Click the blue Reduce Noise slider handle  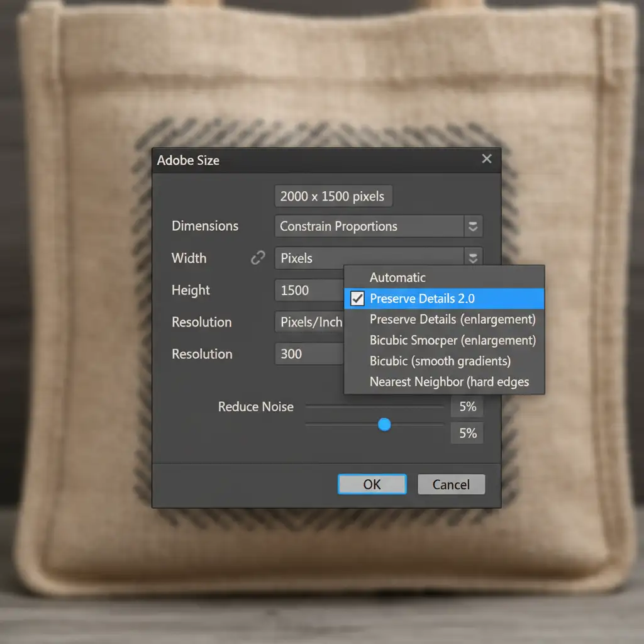coord(384,425)
